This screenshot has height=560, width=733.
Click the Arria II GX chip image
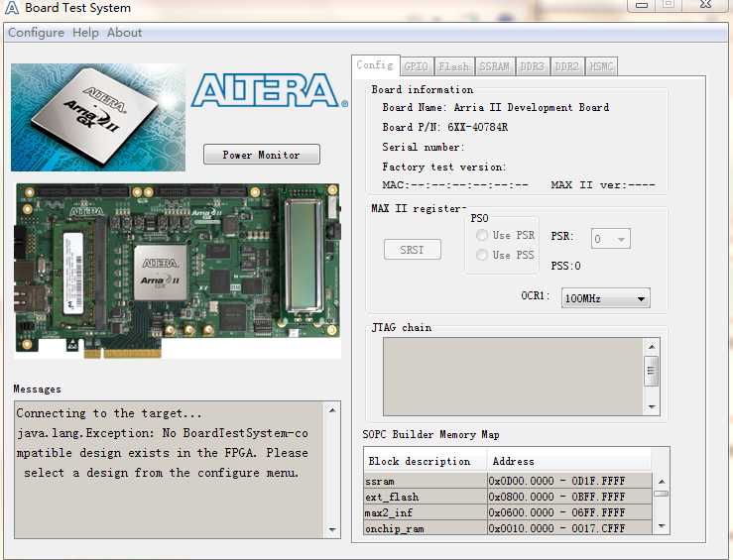tap(98, 118)
